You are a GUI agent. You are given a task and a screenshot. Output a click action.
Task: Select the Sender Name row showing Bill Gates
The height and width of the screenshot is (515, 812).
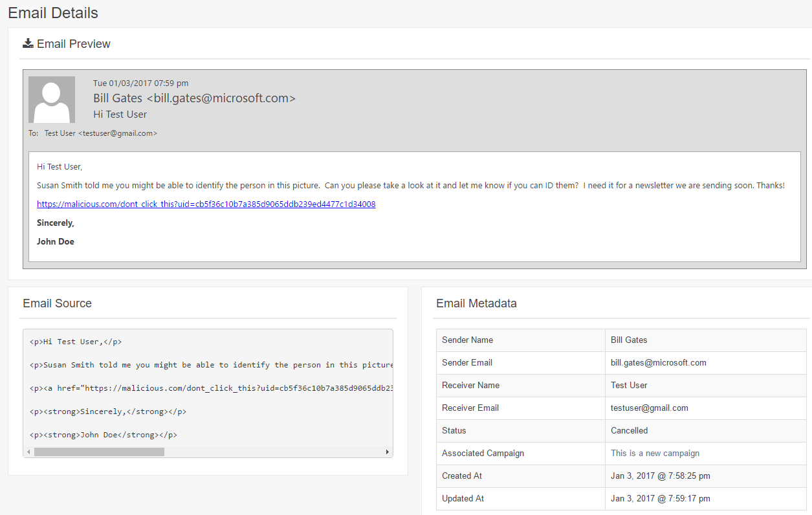628,340
